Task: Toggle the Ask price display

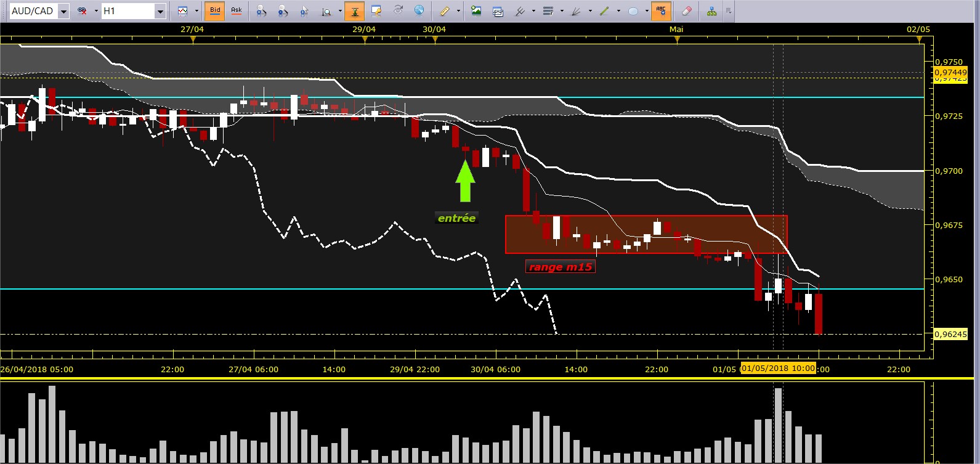Action: (237, 11)
